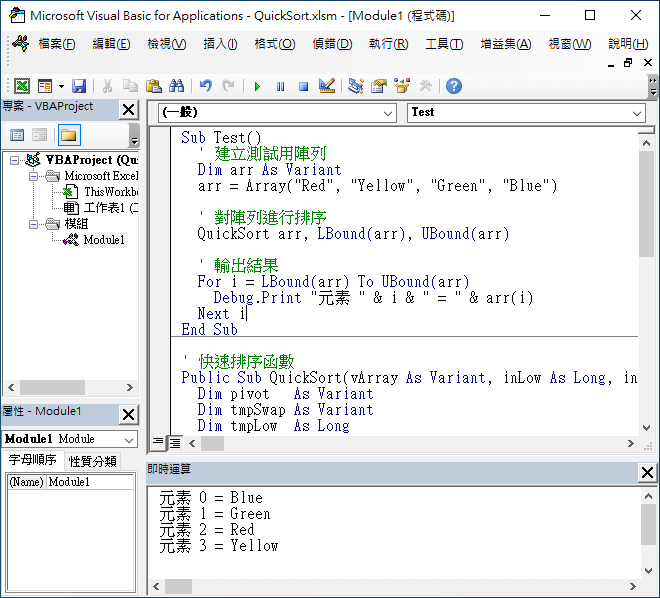Close the 屬性 - Module1 panel
This screenshot has width=660, height=598.
click(128, 415)
